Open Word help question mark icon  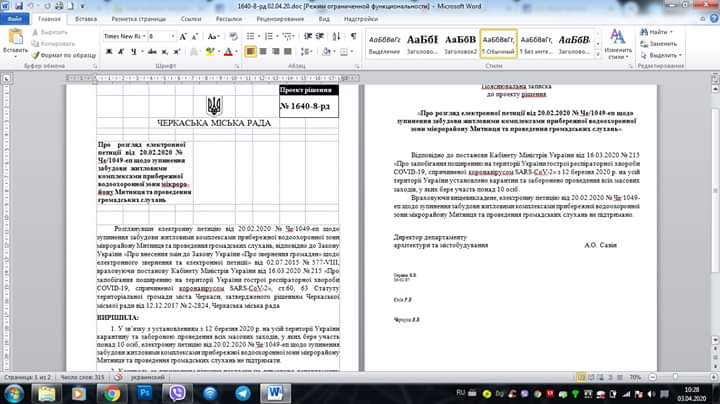tap(714, 19)
